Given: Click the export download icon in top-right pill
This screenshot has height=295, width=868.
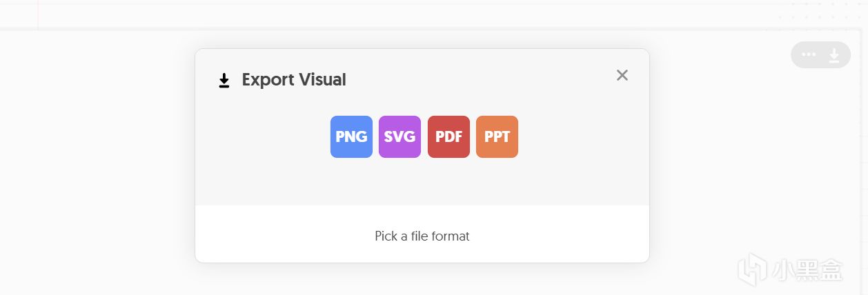Looking at the screenshot, I should (834, 55).
